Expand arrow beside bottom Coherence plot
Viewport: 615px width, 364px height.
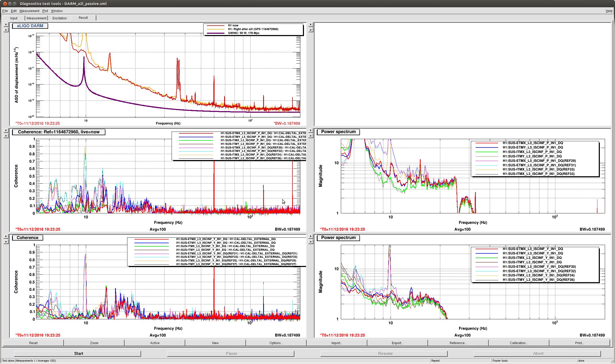(6, 236)
